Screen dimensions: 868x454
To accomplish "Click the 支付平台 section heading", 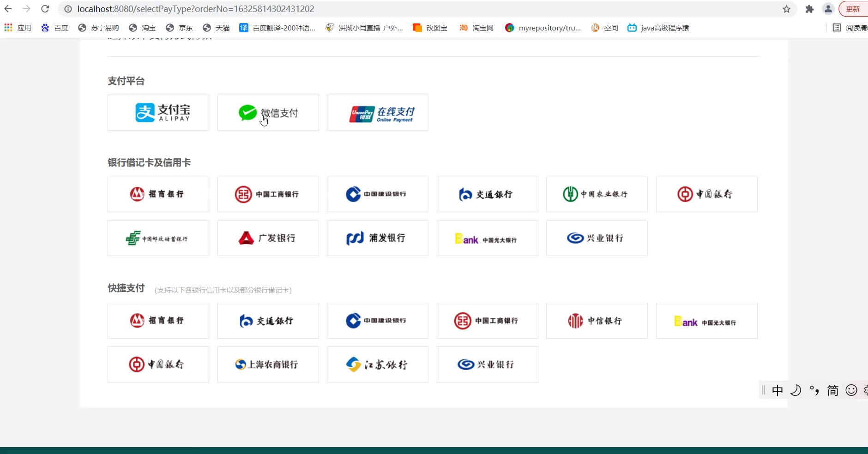I will point(126,81).
